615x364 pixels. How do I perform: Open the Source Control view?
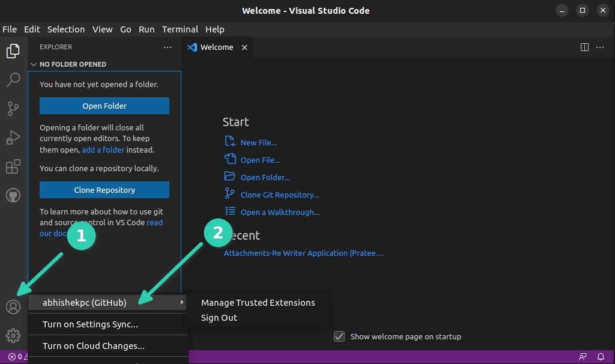[x=13, y=109]
